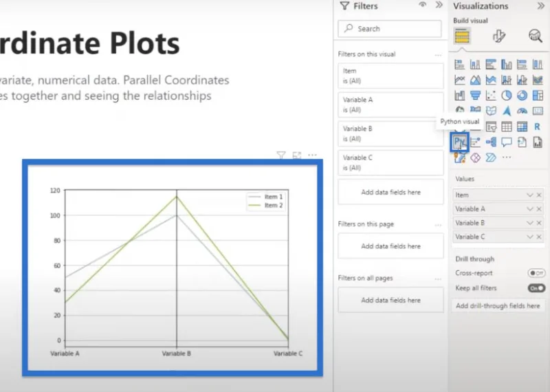
Task: Select the Stacked bar chart visual
Action: pyautogui.click(x=459, y=64)
